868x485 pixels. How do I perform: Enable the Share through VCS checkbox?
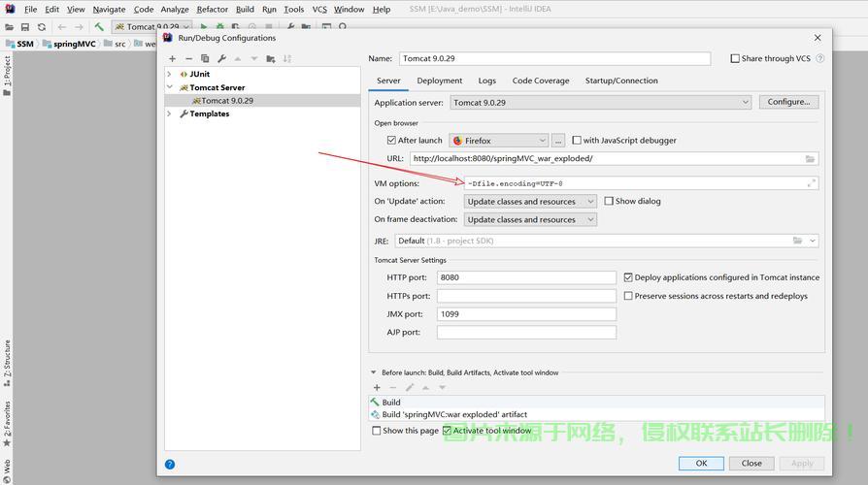coord(735,58)
